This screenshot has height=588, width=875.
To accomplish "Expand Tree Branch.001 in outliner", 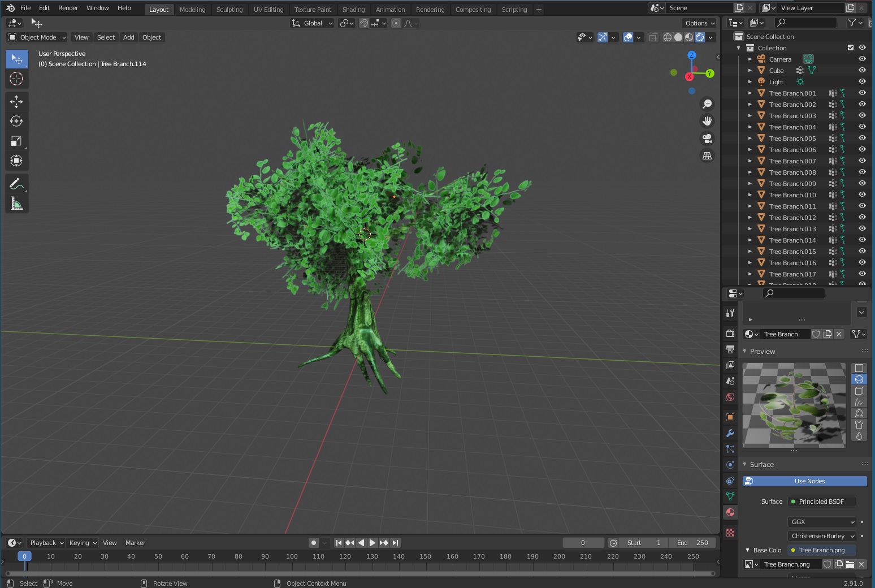I will (750, 93).
